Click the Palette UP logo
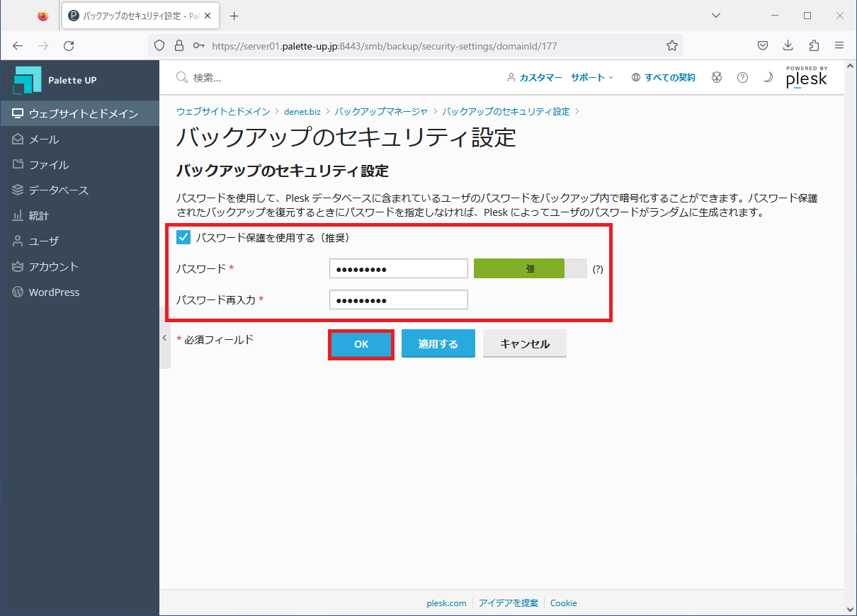 pos(55,80)
